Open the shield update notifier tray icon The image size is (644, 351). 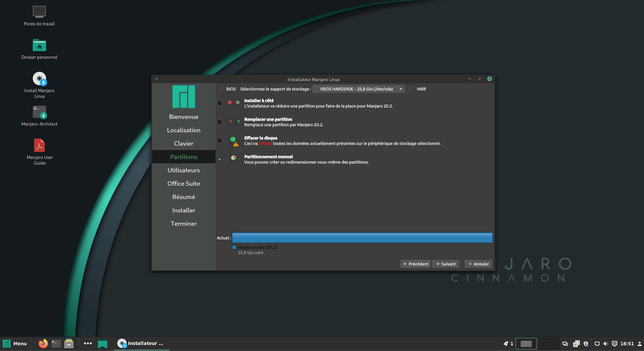point(586,344)
